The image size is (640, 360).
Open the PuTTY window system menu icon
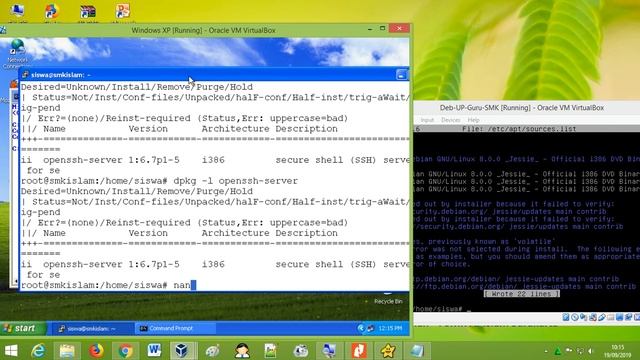pos(25,75)
